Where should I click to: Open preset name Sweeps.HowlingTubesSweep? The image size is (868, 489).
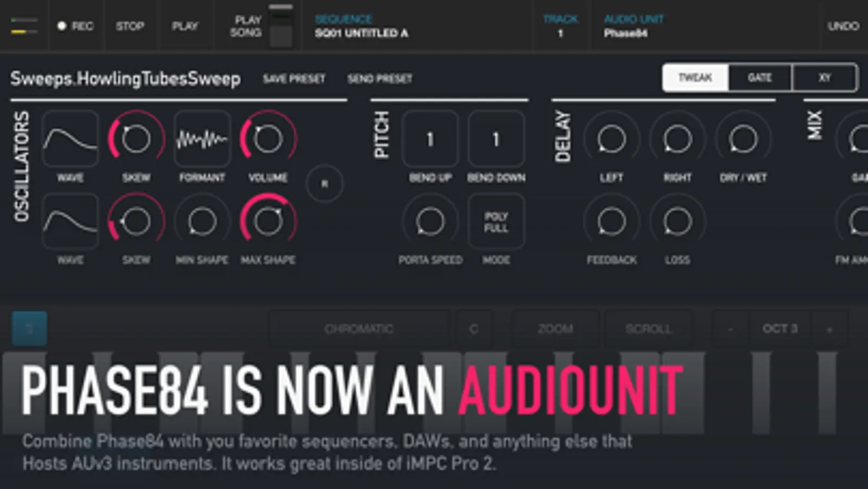(125, 78)
